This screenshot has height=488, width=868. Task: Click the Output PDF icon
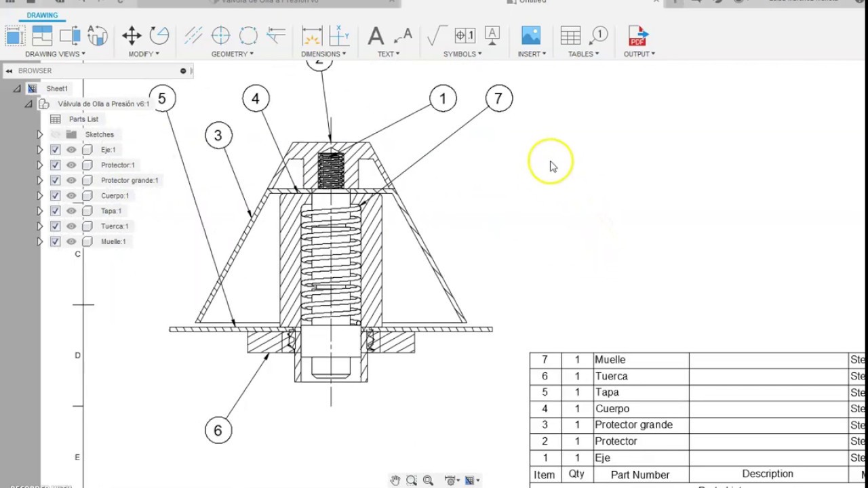pyautogui.click(x=638, y=35)
